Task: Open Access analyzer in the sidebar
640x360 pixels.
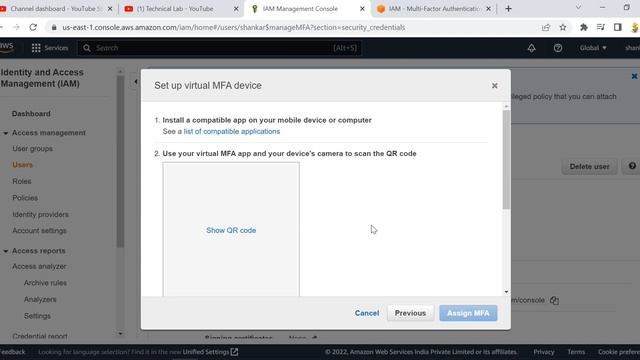Action: click(39, 267)
